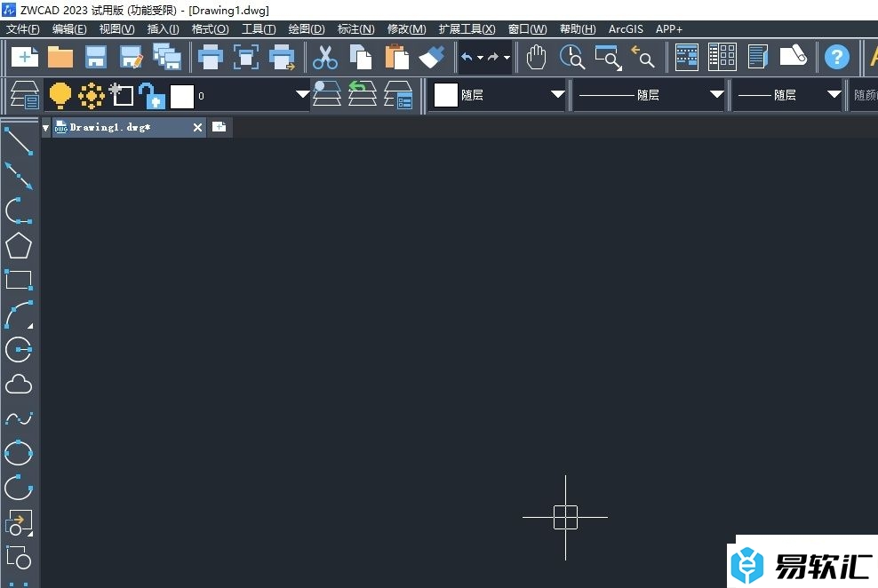The width and height of the screenshot is (878, 588).
Task: Toggle layer freeze sun icon
Action: (x=92, y=96)
